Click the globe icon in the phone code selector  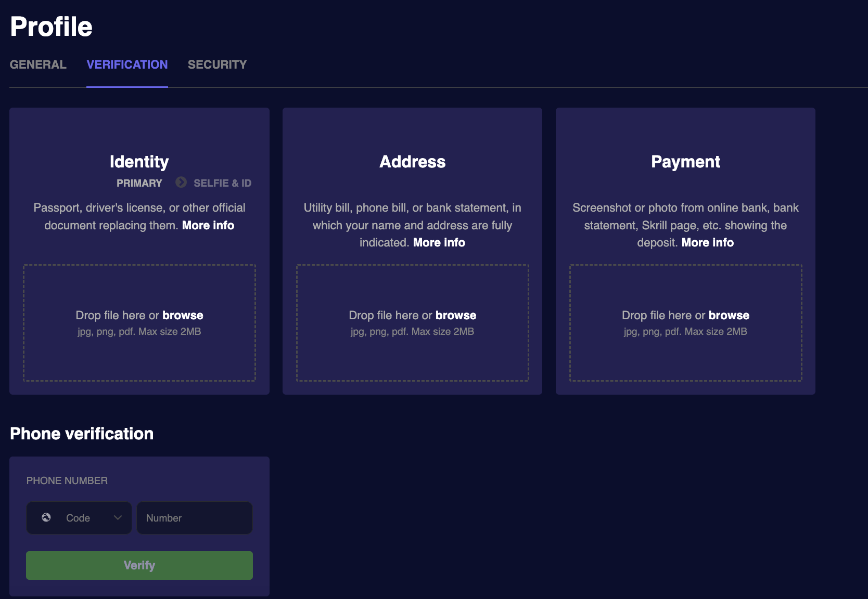46,517
